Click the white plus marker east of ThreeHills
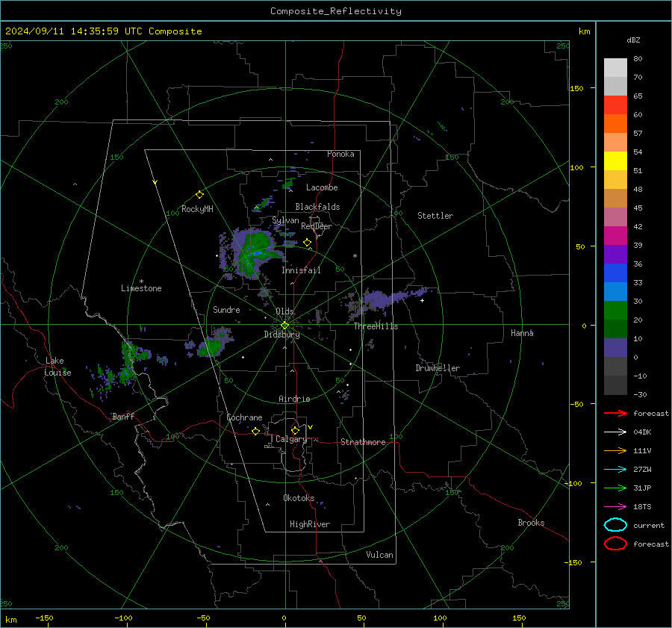The height and width of the screenshot is (628, 672). [422, 300]
